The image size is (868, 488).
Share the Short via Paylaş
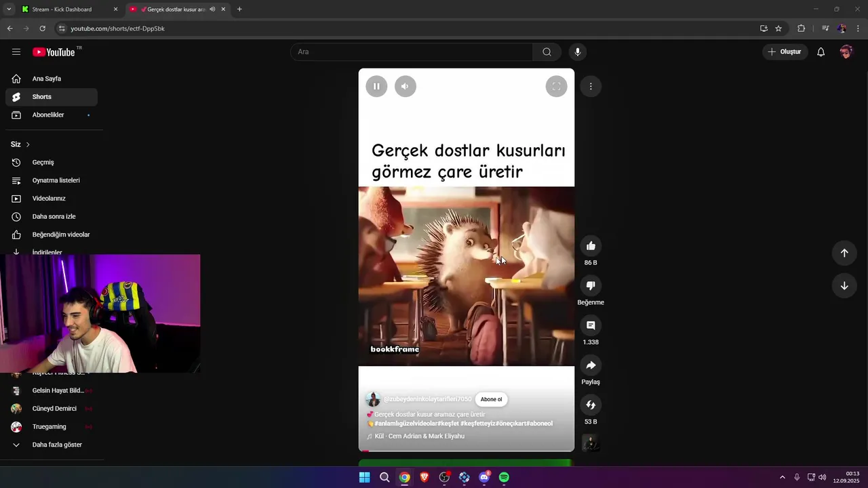click(x=591, y=365)
